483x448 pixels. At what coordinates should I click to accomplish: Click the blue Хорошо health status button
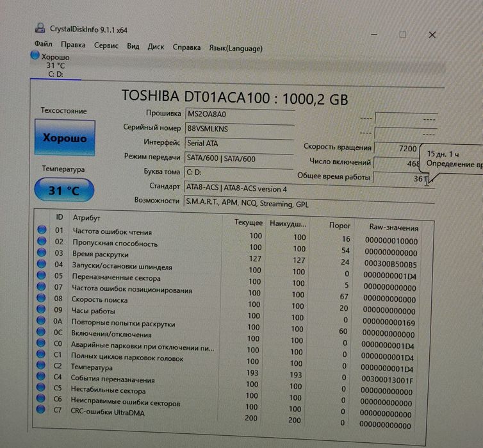click(x=65, y=137)
